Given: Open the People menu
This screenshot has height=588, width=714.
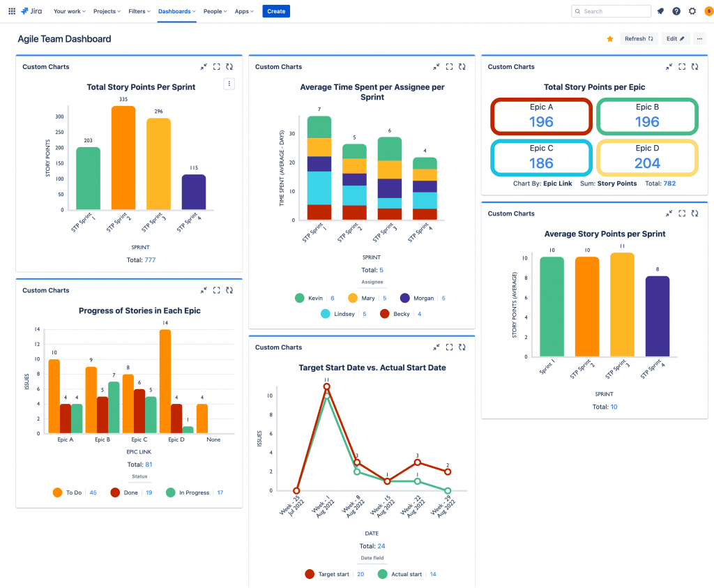Looking at the screenshot, I should pos(215,11).
